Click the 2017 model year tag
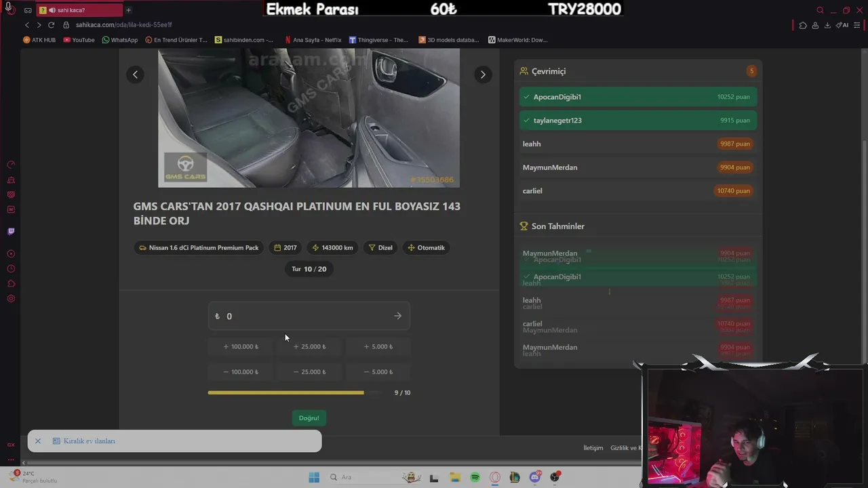 tap(285, 247)
